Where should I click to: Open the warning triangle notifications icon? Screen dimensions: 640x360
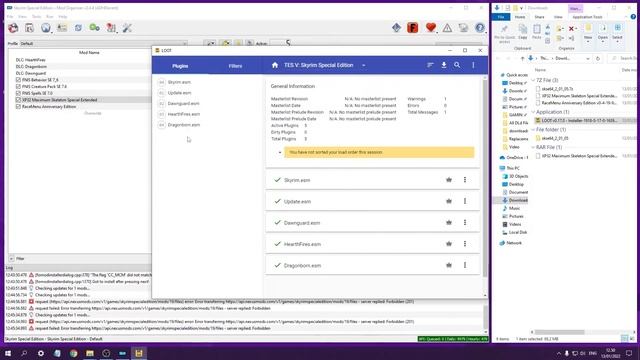[447, 28]
